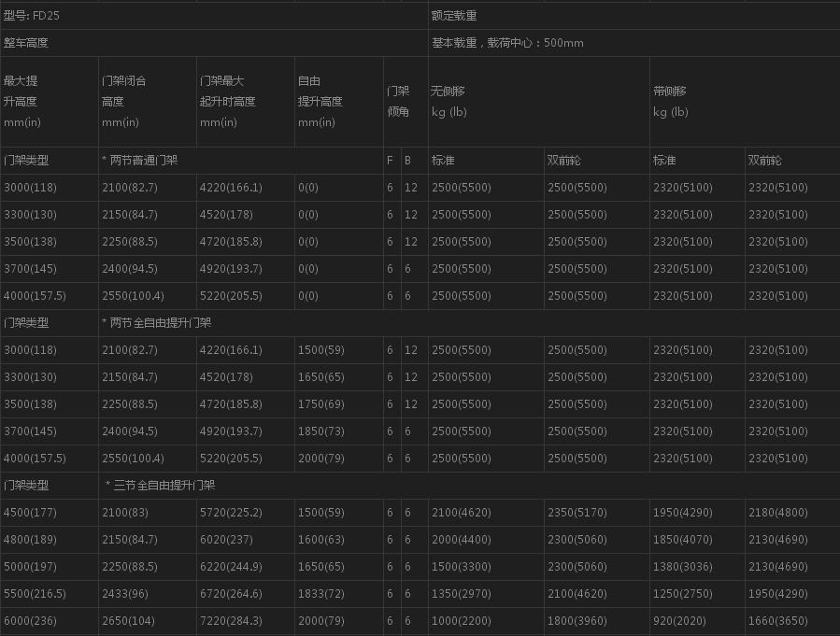This screenshot has width=840, height=636.
Task: Click the 2433(96) closed height cell
Action: [126, 594]
